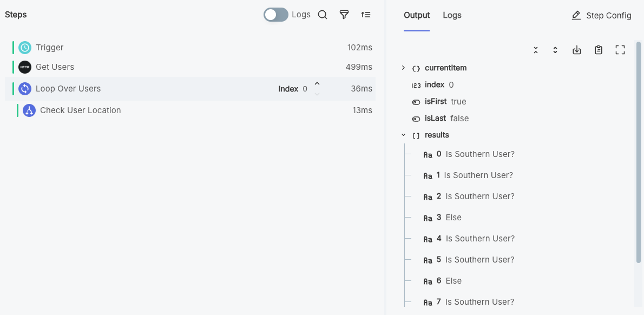Select the Check User Location step
This screenshot has height=315, width=644.
tap(80, 110)
